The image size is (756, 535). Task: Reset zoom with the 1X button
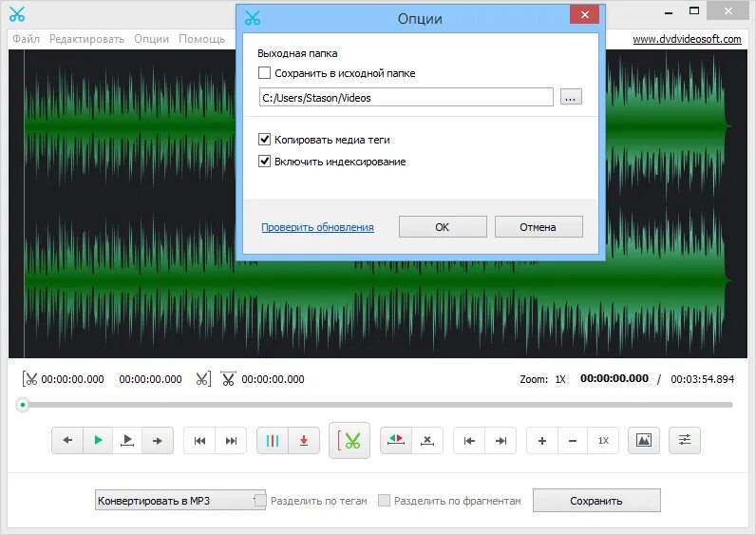[603, 440]
